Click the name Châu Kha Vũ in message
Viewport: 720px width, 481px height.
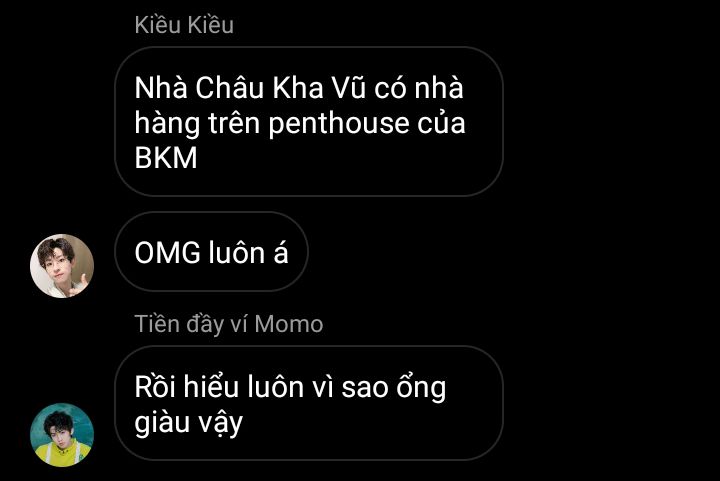click(280, 87)
